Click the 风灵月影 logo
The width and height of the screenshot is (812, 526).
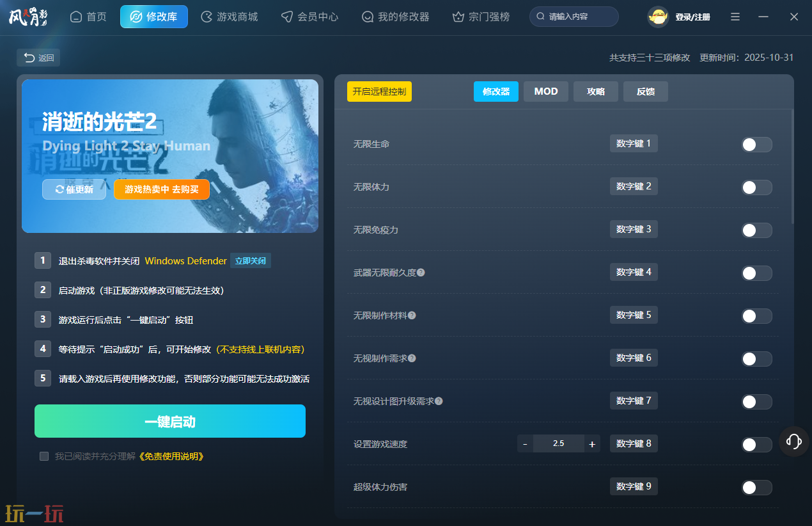[28, 17]
